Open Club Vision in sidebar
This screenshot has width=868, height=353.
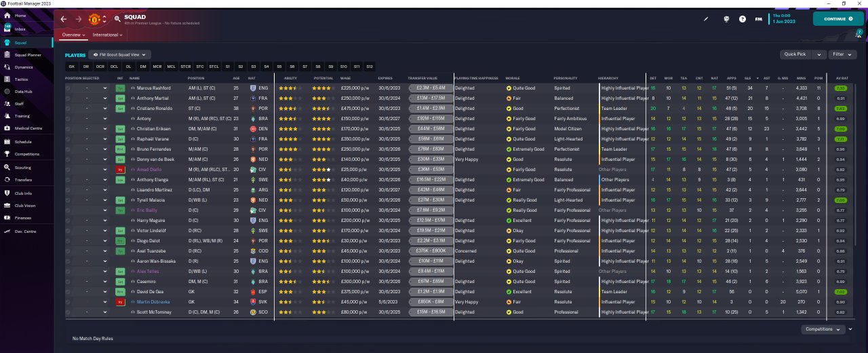click(25, 206)
